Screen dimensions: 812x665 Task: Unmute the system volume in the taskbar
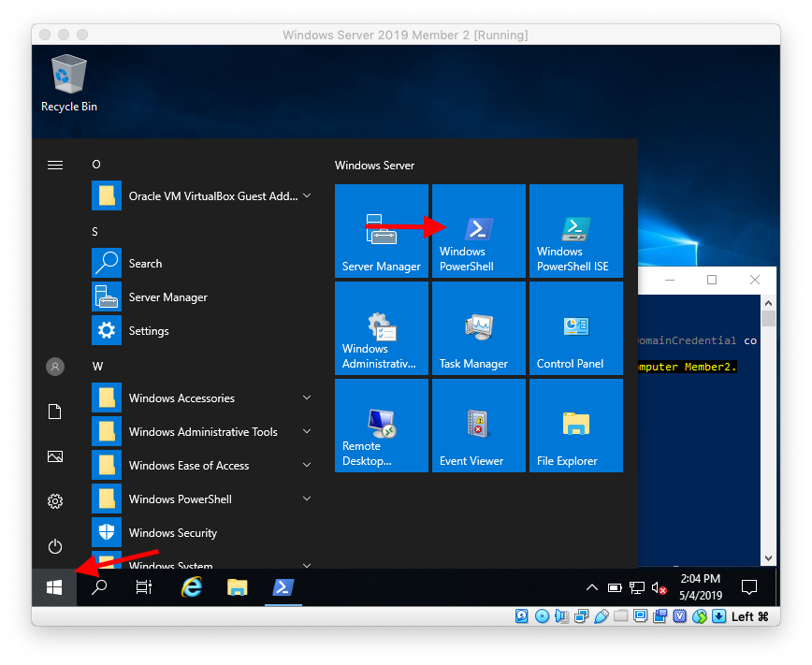coord(660,587)
